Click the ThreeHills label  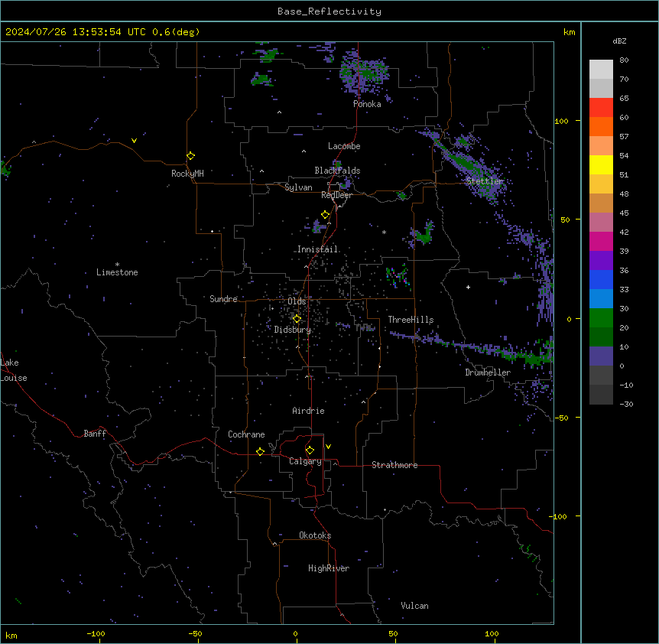pos(411,320)
